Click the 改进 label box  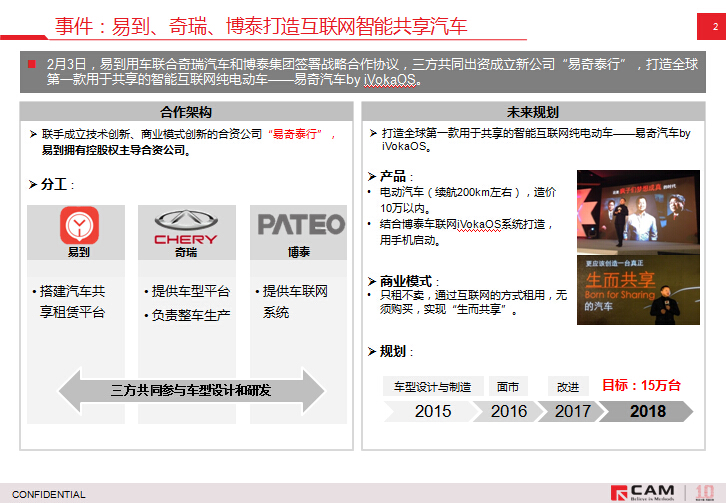tap(568, 386)
